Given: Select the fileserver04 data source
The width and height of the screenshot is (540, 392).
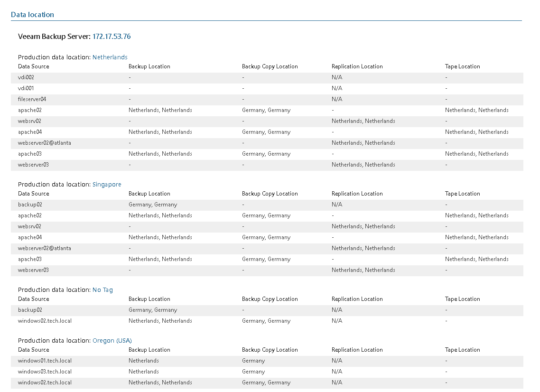Looking at the screenshot, I should click(x=32, y=99).
